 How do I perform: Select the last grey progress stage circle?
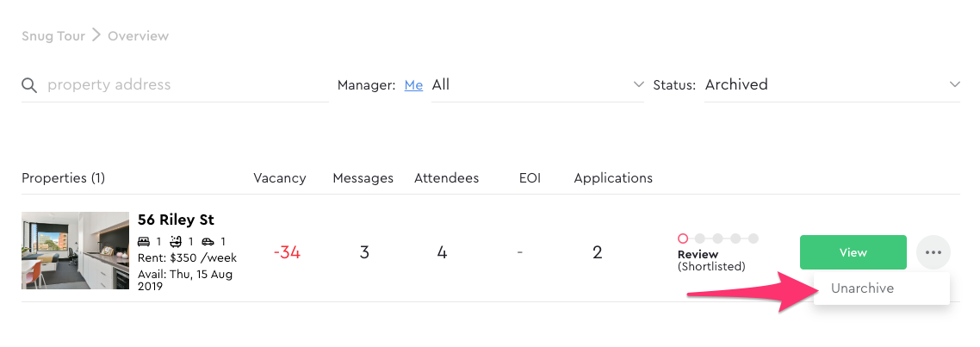tap(754, 239)
